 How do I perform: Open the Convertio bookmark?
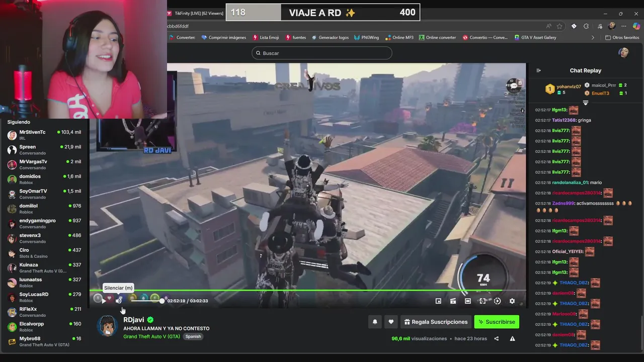point(486,37)
